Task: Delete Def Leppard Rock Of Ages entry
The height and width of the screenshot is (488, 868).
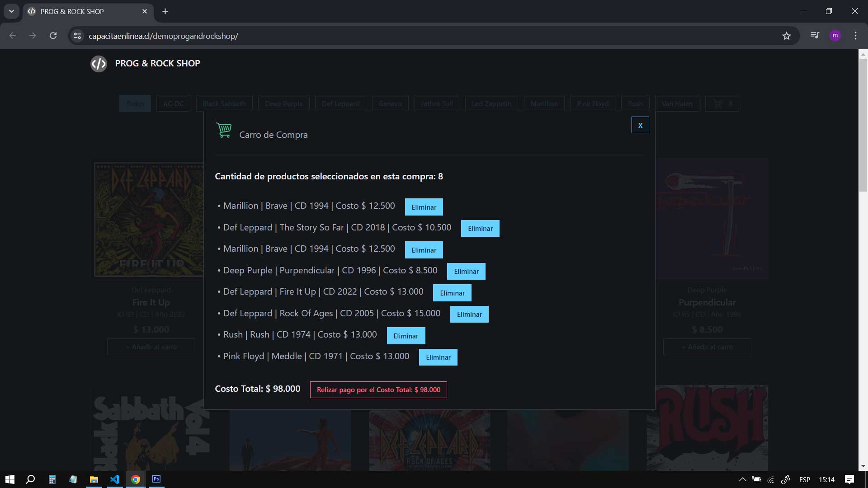Action: [x=469, y=314]
